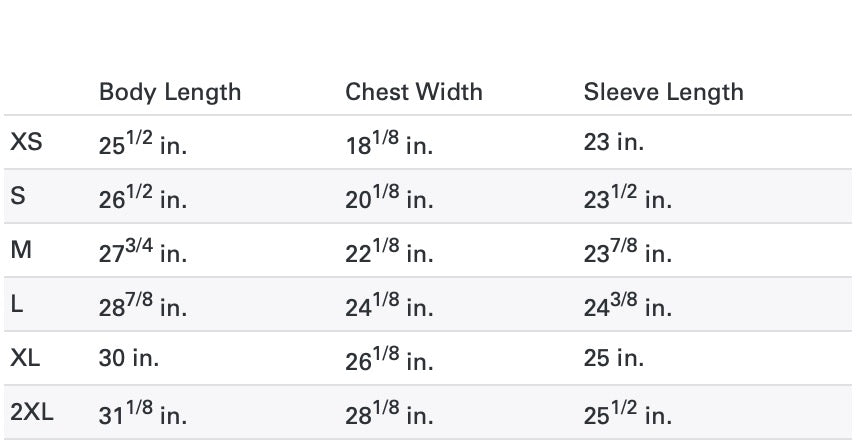Click the 2XL body length 31 1/8 in. cell
Image resolution: width=858 pixels, height=442 pixels.
pyautogui.click(x=143, y=414)
